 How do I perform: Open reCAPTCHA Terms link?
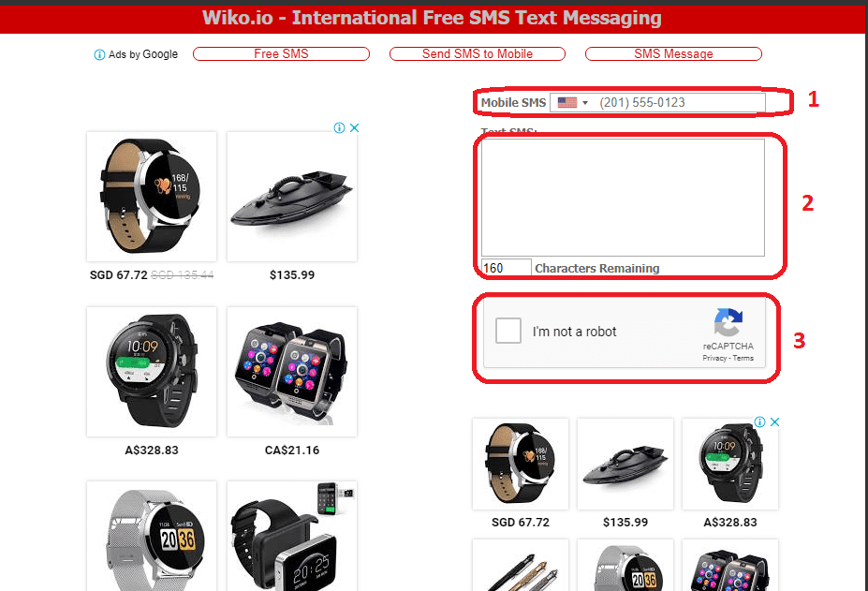[x=743, y=358]
